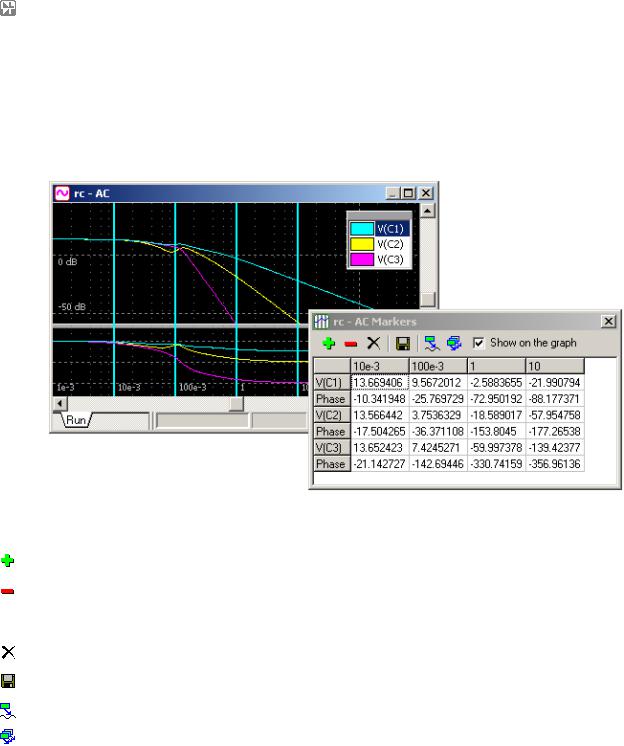Click the cyan marker line at 100e-3
Viewport: 624px width, 746px height.
point(175,299)
